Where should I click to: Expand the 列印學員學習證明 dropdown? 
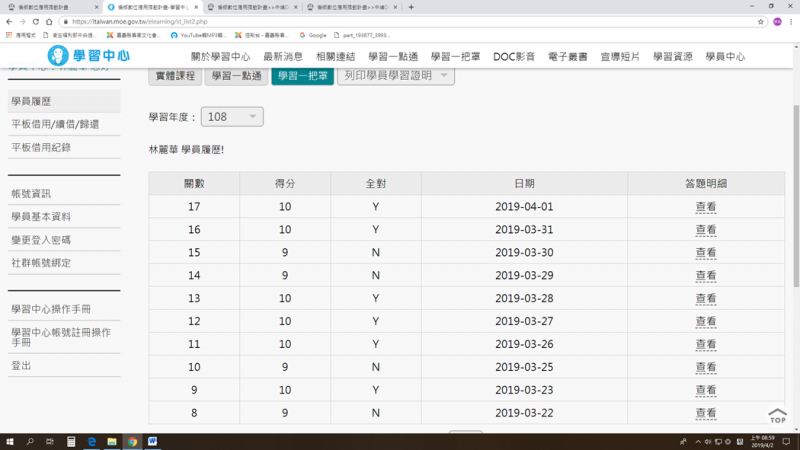click(x=396, y=75)
